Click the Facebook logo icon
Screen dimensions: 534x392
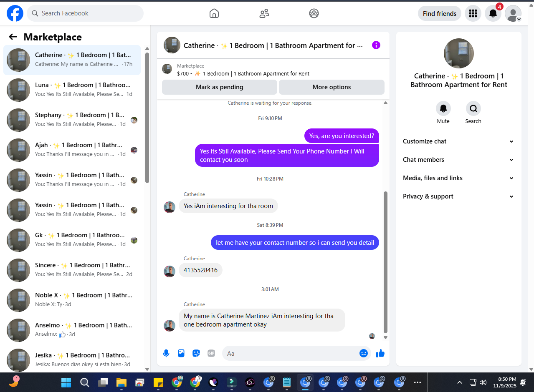click(15, 13)
